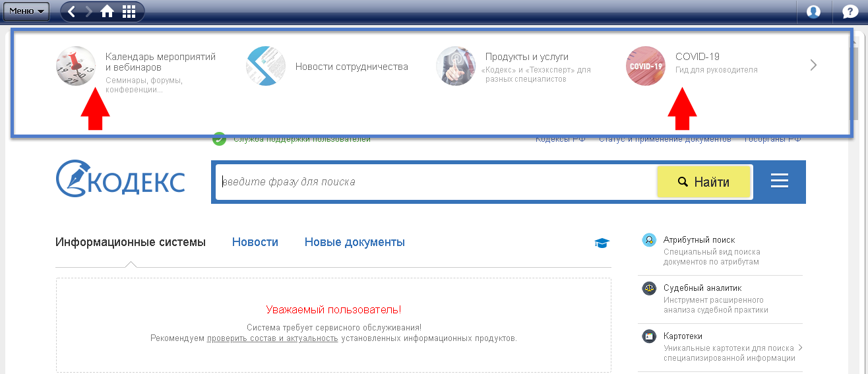Open the Меню dropdown
Screen dimensions: 868x374
(26, 11)
